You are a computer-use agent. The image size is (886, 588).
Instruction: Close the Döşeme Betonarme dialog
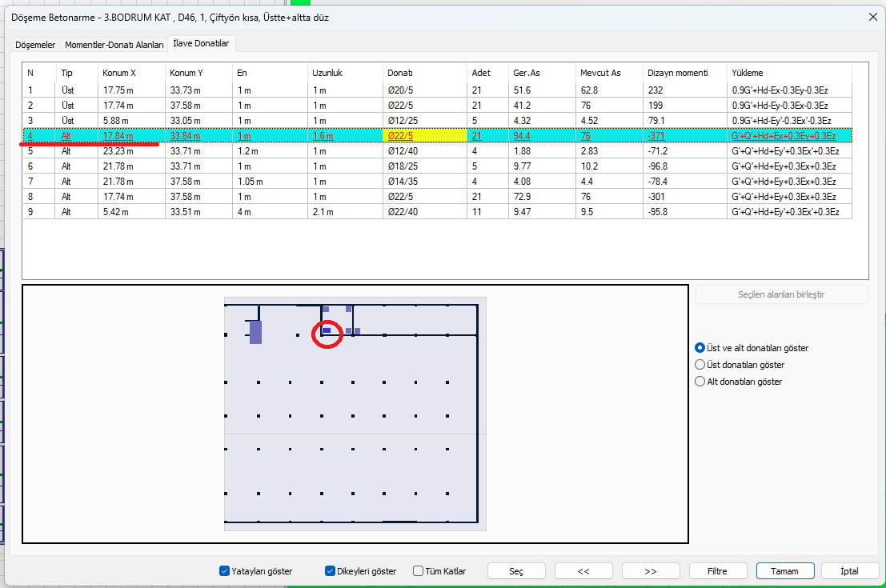(x=872, y=18)
